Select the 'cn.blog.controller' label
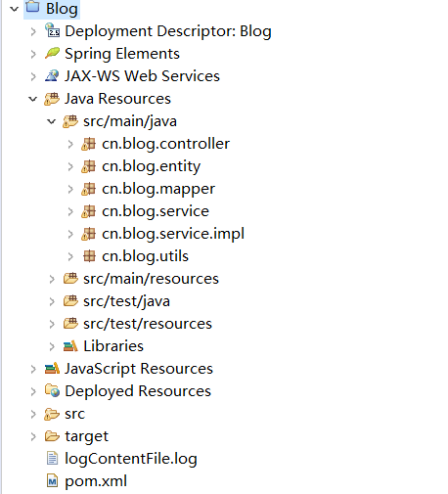Image resolution: width=448 pixels, height=494 pixels. click(x=165, y=144)
